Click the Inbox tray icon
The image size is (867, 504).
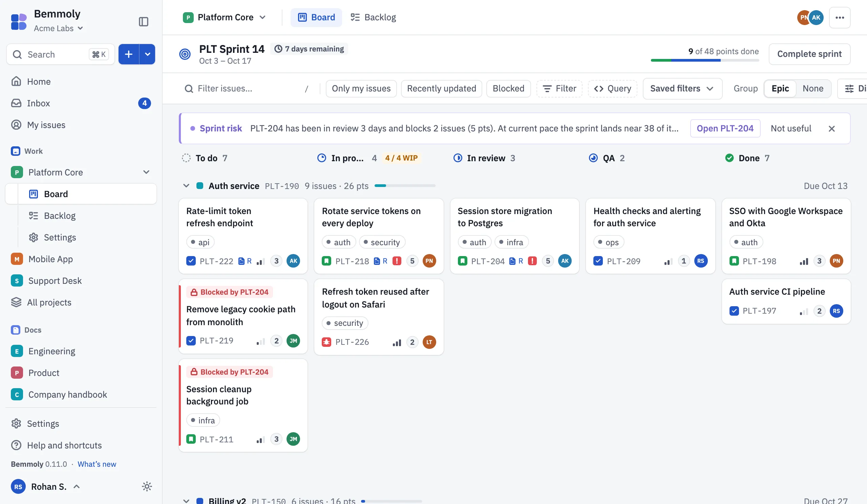16,103
